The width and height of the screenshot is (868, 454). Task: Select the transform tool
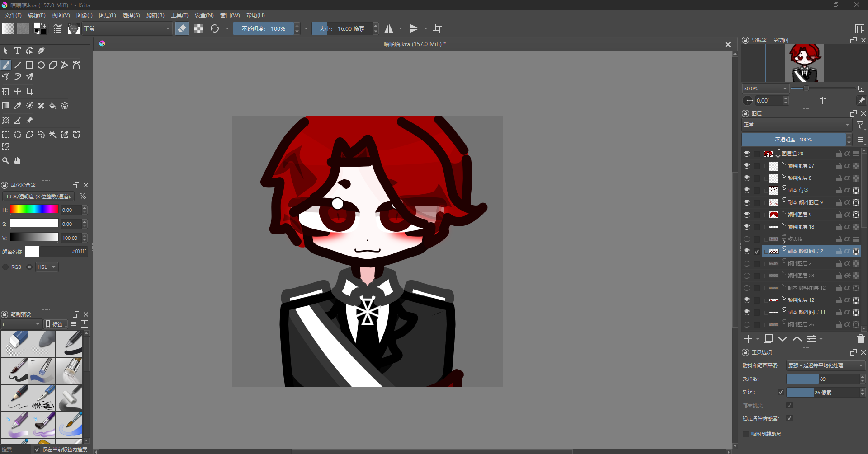(6, 91)
